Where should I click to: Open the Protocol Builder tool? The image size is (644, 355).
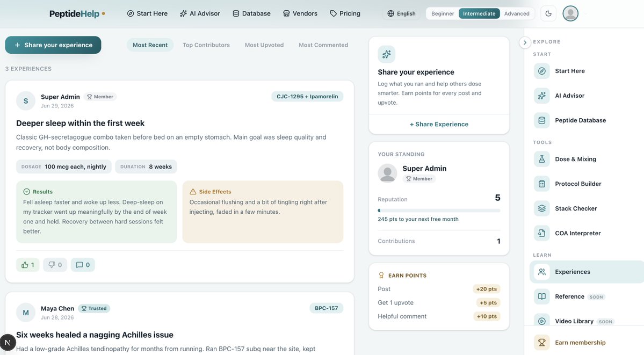[x=587, y=184]
